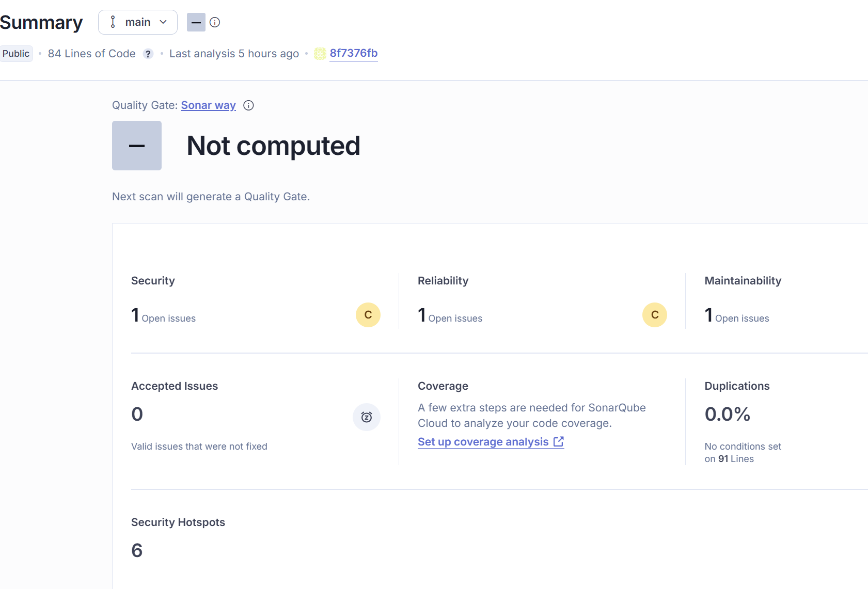Open Security open issues count

135,315
